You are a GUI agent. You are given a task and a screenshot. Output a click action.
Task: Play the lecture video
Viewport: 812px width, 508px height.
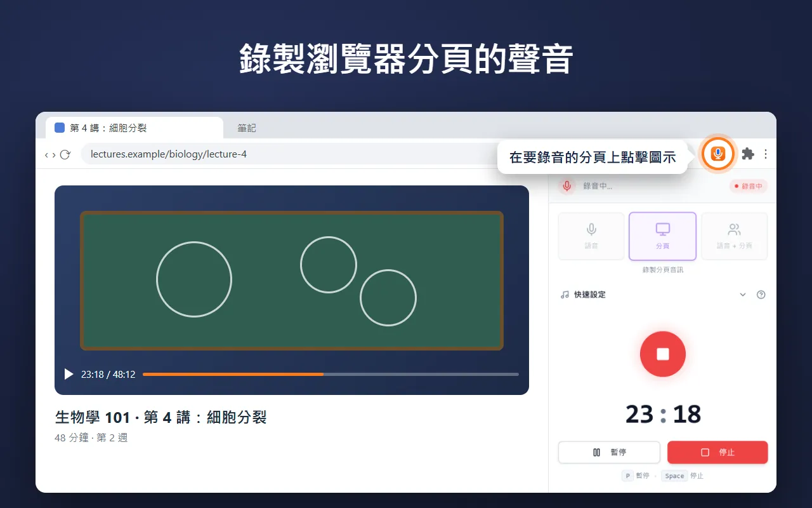tap(69, 374)
